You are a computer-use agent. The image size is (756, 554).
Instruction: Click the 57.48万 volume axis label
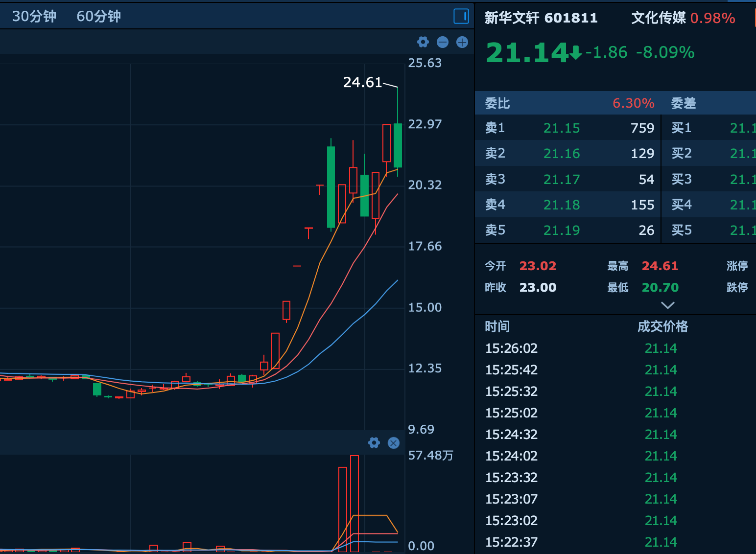[x=431, y=456]
